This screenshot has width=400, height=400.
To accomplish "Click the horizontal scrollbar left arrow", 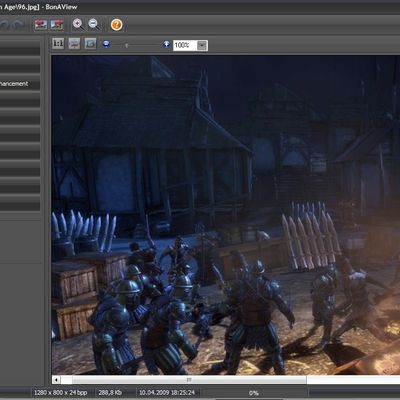I will click(x=56, y=380).
